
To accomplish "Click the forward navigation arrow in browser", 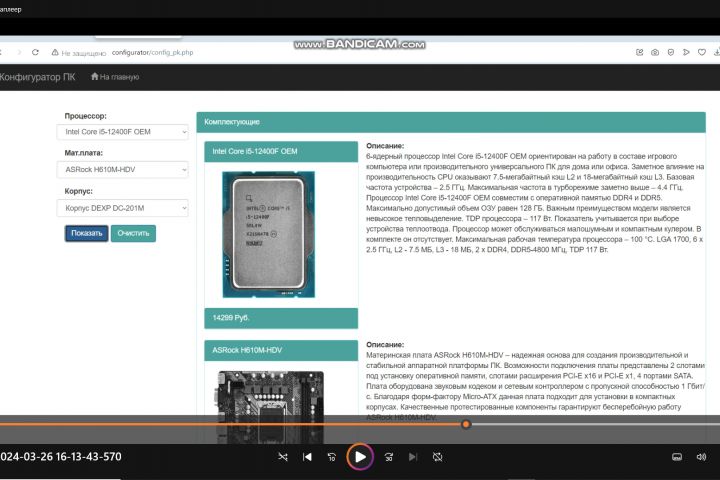I will tap(19, 52).
